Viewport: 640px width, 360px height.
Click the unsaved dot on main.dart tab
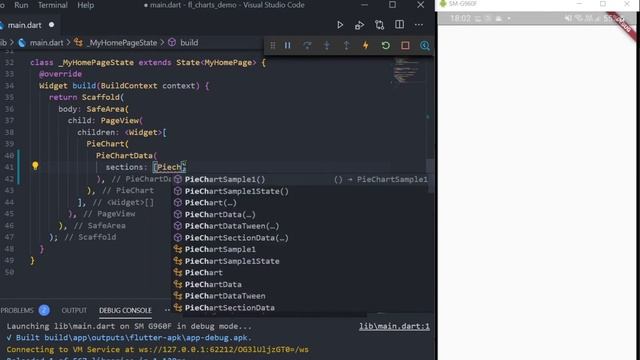point(51,24)
